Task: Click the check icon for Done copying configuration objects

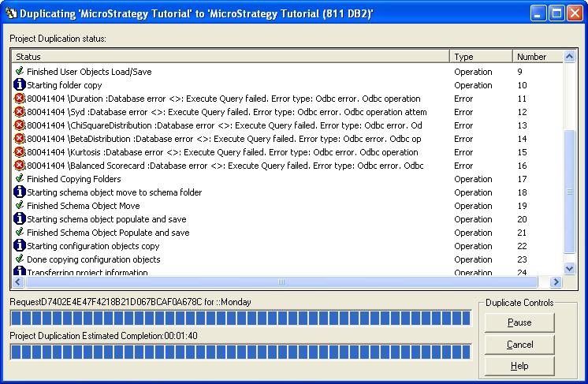Action: pos(20,259)
